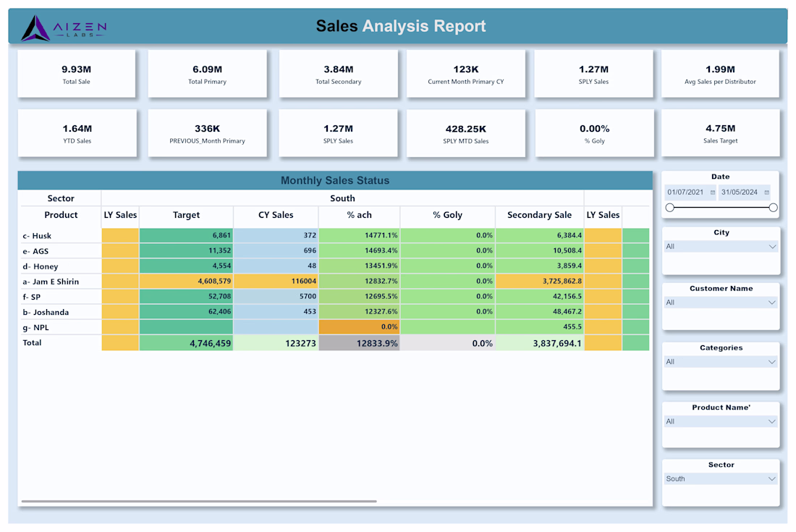Click the Monthly Sales Status table title
This screenshot has height=532, width=796.
335,181
